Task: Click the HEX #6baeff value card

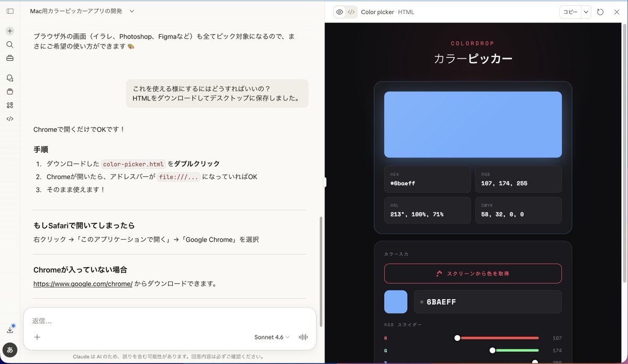Action: click(x=428, y=179)
